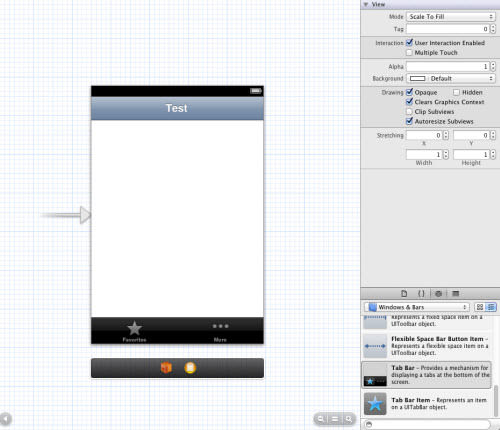Toggle User Interaction Enabled checkbox

coord(409,43)
